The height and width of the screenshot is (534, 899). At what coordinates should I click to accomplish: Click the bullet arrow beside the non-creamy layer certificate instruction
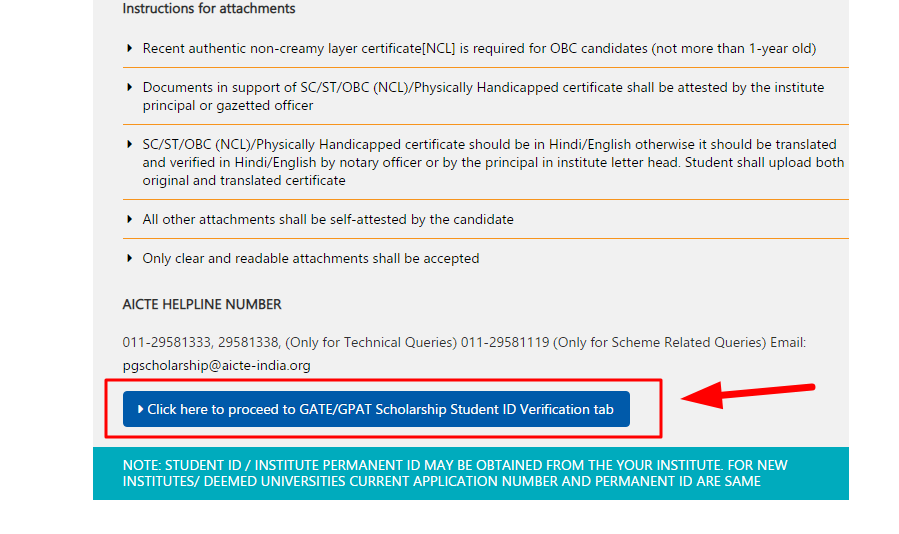click(130, 48)
